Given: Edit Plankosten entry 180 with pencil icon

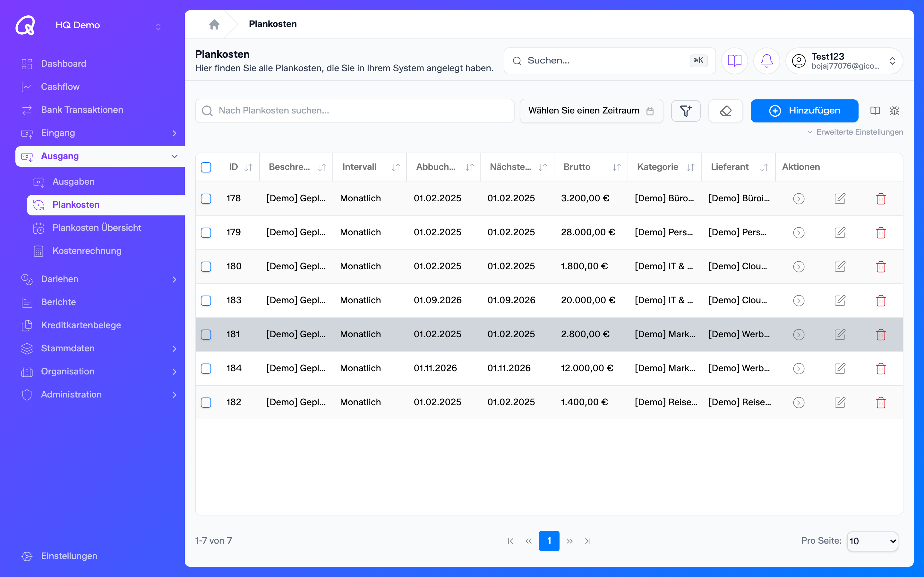Looking at the screenshot, I should click(840, 266).
